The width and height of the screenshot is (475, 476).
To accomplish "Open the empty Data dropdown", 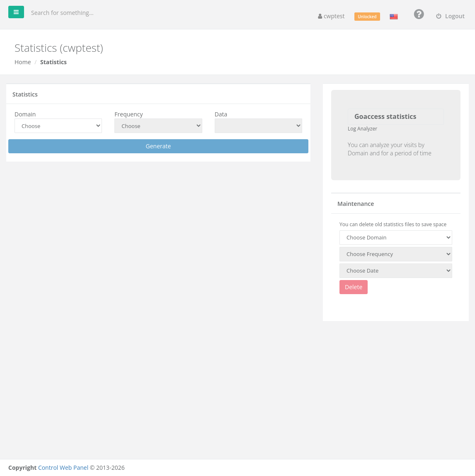I will click(x=259, y=126).
